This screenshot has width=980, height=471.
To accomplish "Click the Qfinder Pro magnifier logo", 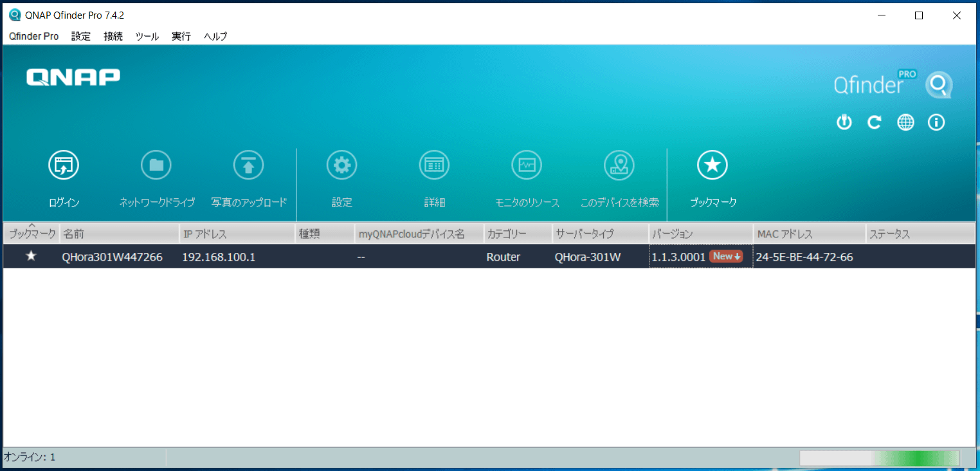I will pos(939,85).
